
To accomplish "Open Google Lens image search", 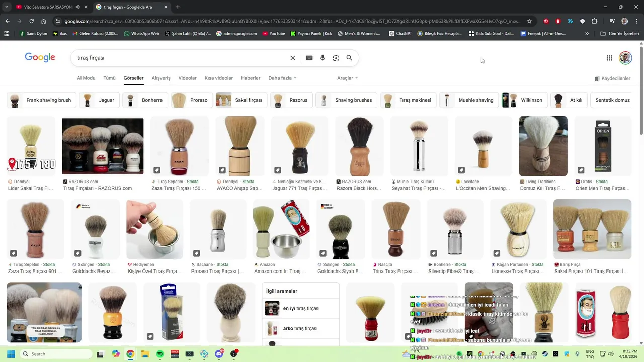I will [x=336, y=58].
